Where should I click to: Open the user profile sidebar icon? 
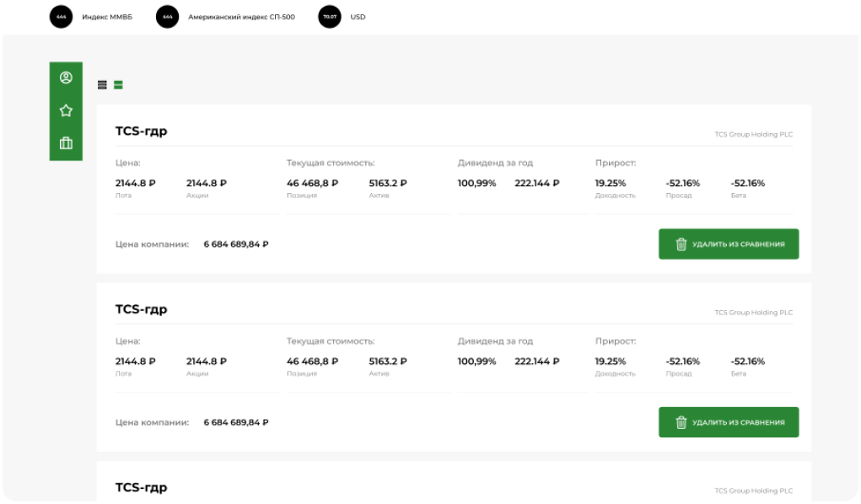click(x=66, y=78)
